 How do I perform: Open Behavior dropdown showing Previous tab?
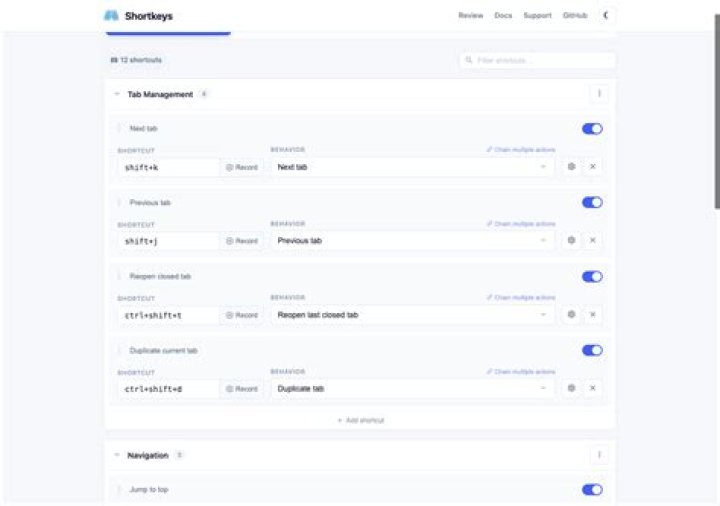[x=412, y=241]
